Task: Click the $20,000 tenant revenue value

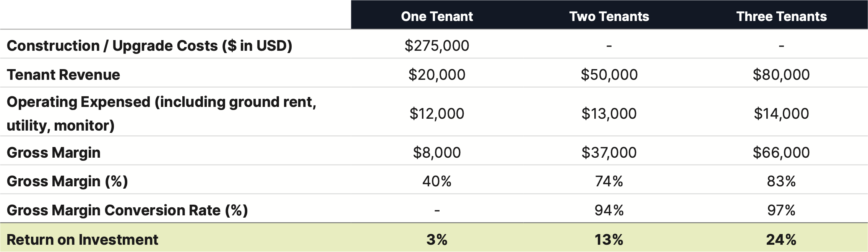Action: 437,75
